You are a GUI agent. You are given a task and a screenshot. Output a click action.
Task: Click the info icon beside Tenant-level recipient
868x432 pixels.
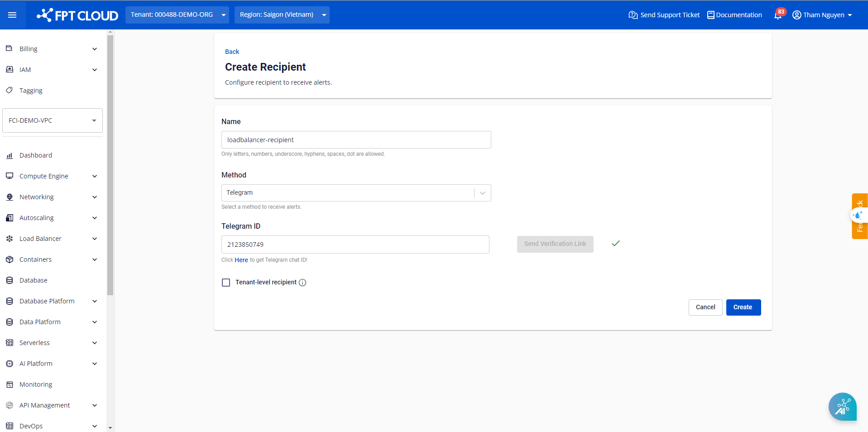[302, 283]
